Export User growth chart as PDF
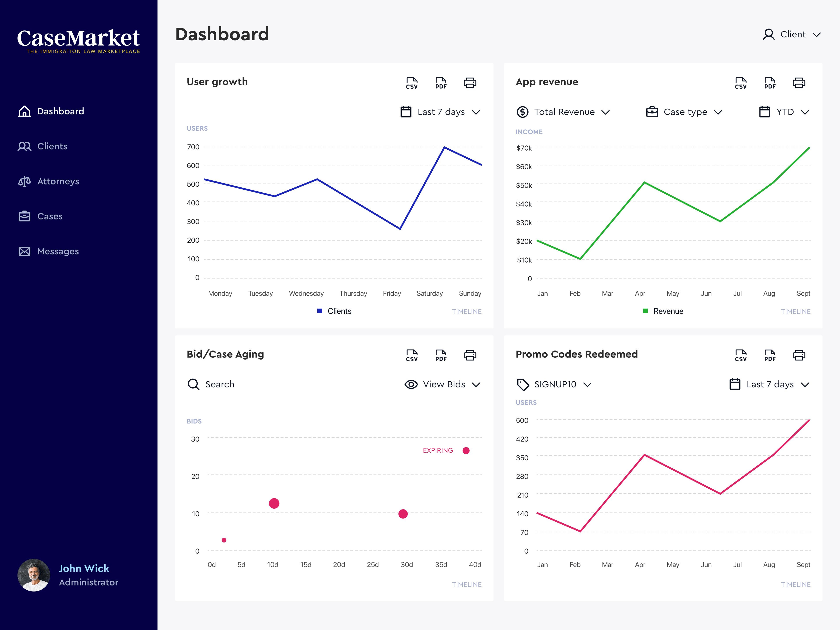Screen dimensions: 840x630 (441, 83)
